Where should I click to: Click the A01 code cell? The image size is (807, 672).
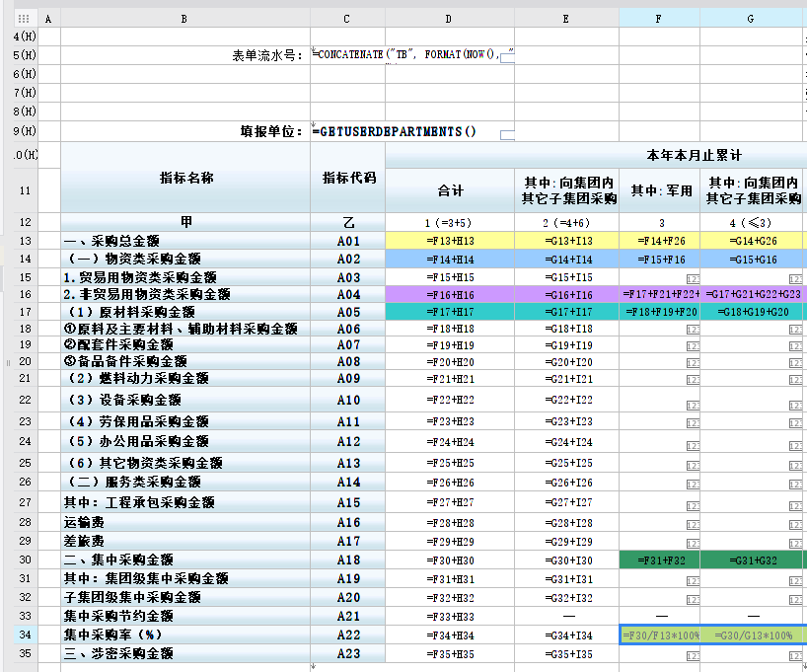pyautogui.click(x=348, y=241)
